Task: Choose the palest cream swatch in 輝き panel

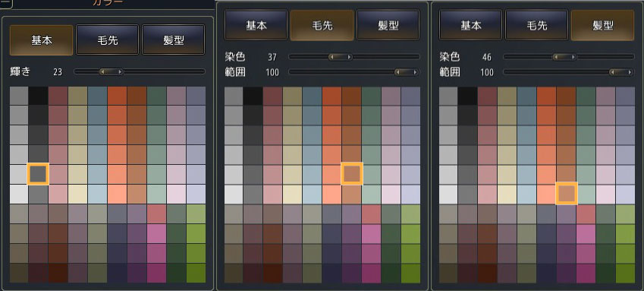Action: 77,194
